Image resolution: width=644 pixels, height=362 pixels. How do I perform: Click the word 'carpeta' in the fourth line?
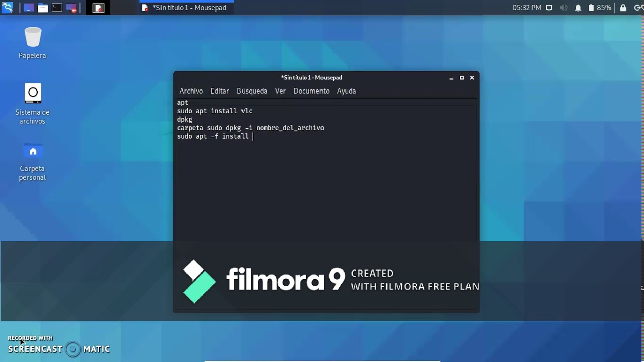pos(190,128)
